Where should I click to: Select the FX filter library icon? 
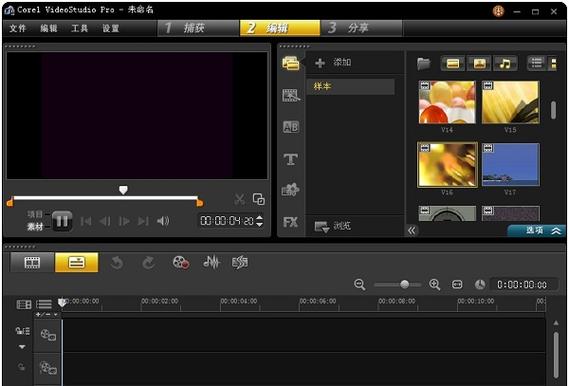click(x=291, y=222)
